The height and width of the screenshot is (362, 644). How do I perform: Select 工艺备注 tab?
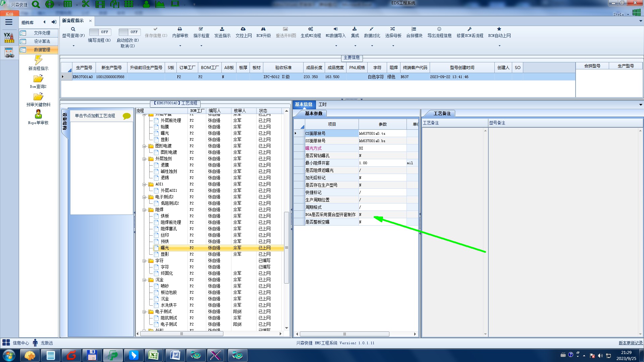pos(442,114)
